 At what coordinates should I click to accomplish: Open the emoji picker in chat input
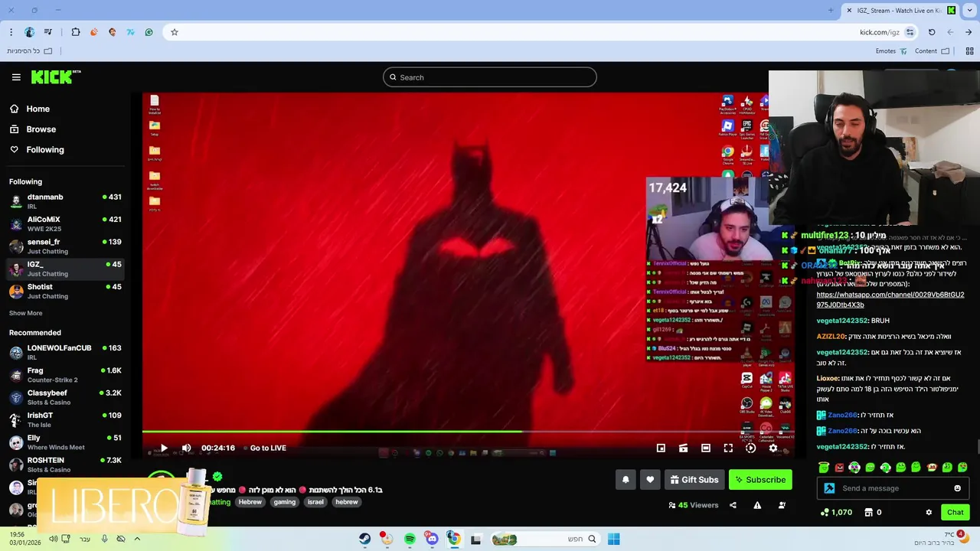tap(957, 488)
